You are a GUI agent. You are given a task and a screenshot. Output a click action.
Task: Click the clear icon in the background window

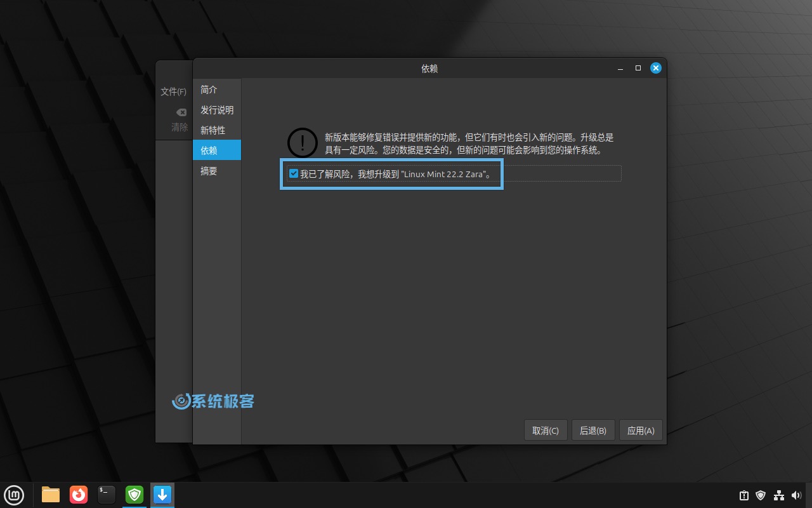point(181,112)
